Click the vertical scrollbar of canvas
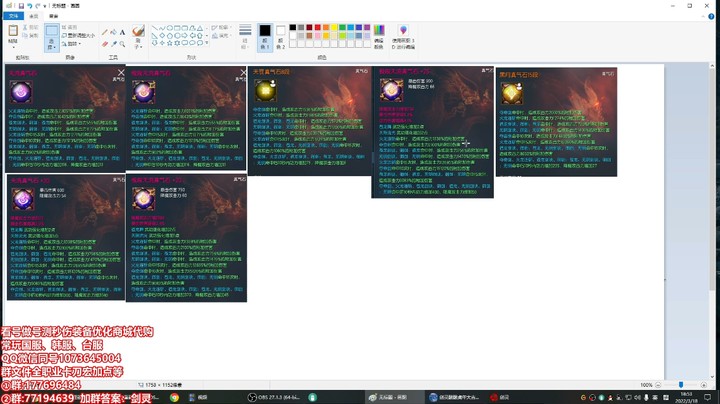Image resolution: width=720 pixels, height=404 pixels. click(712, 179)
